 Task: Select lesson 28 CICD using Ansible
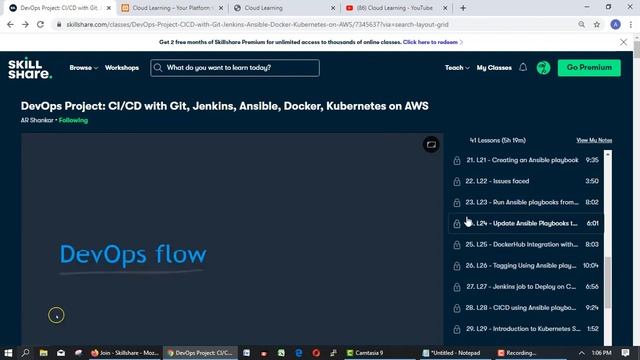(x=526, y=308)
